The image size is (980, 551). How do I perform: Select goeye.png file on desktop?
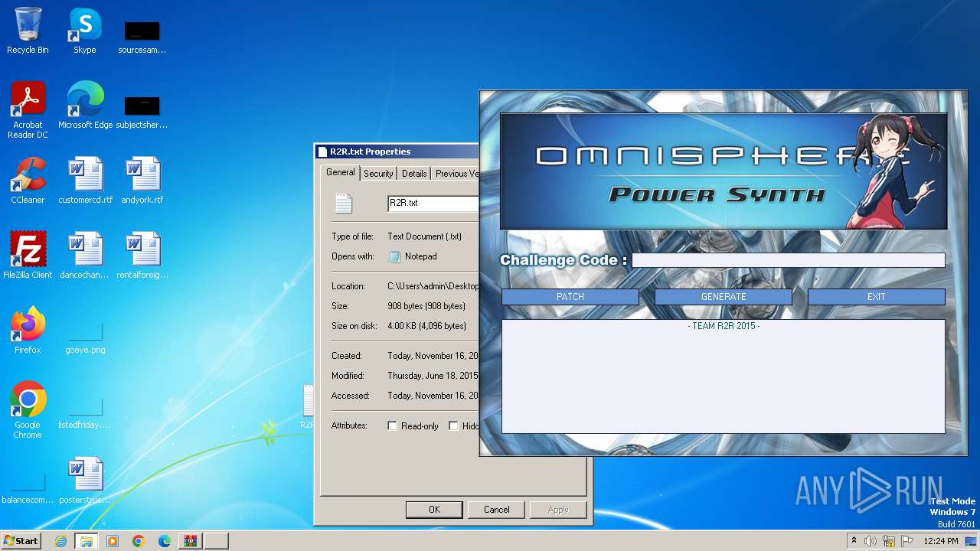click(x=85, y=336)
